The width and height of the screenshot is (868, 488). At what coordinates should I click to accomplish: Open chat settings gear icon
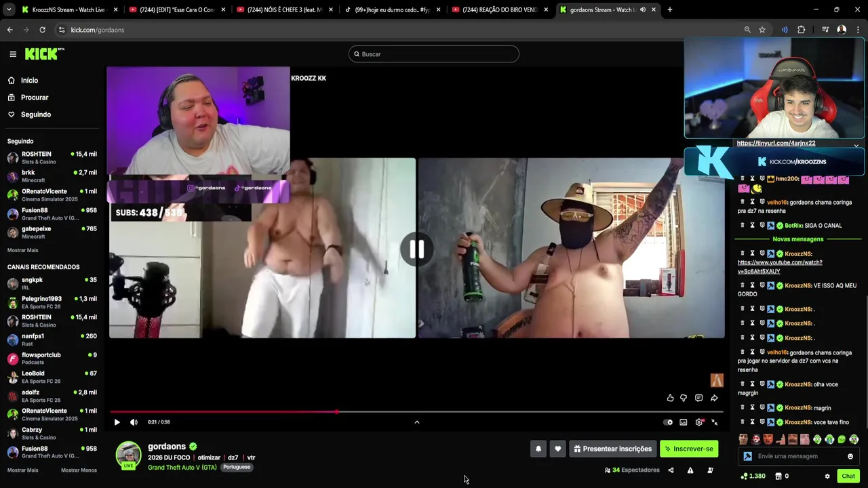tap(827, 476)
